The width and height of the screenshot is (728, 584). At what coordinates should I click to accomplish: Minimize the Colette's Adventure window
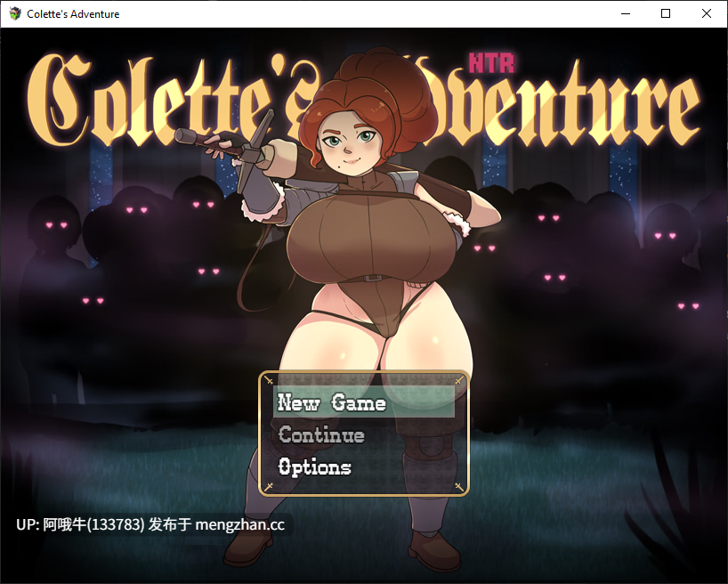626,13
